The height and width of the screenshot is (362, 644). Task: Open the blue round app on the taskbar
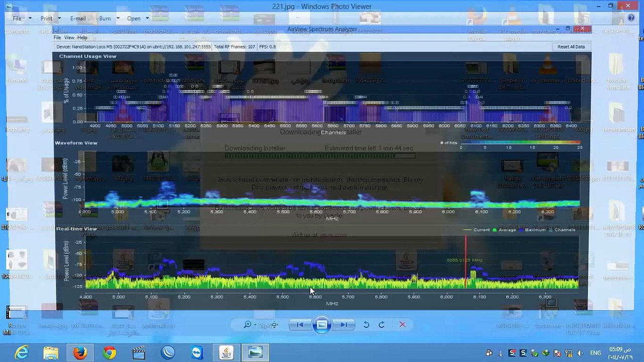click(168, 353)
